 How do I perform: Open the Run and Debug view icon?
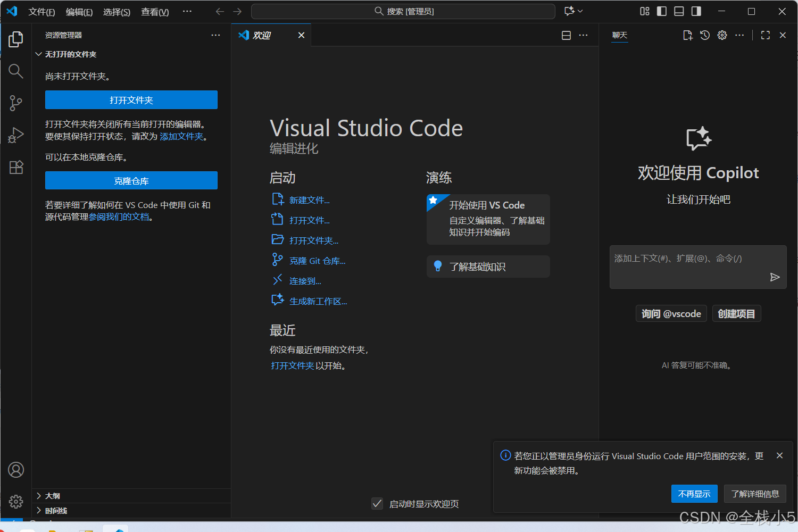pos(16,135)
